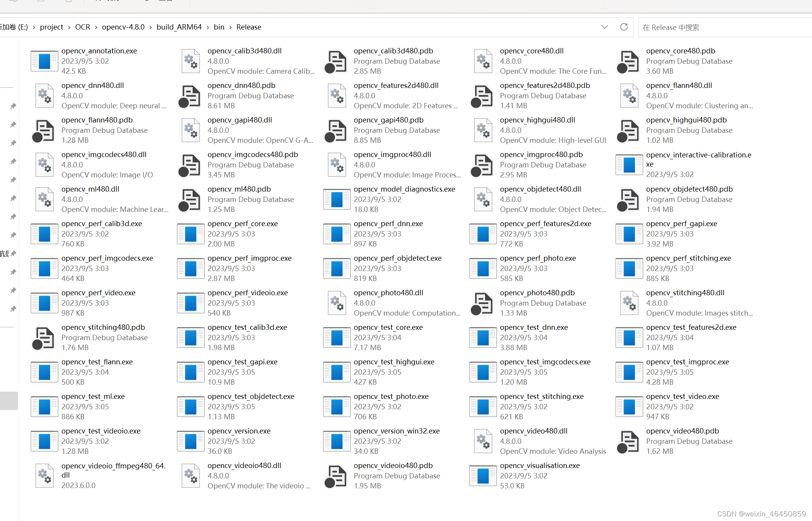Expand the breadcrumb chevron after bin
812x521 pixels.
coord(230,27)
